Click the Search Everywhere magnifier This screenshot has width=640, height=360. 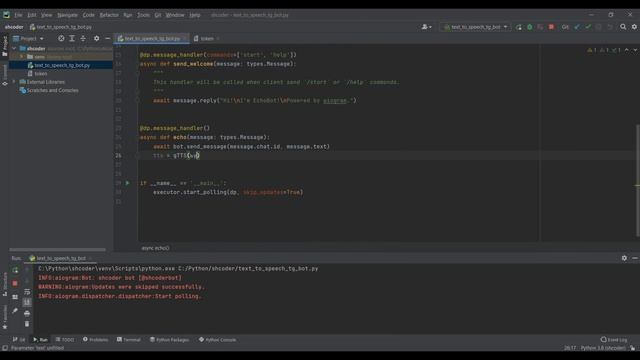pos(623,27)
